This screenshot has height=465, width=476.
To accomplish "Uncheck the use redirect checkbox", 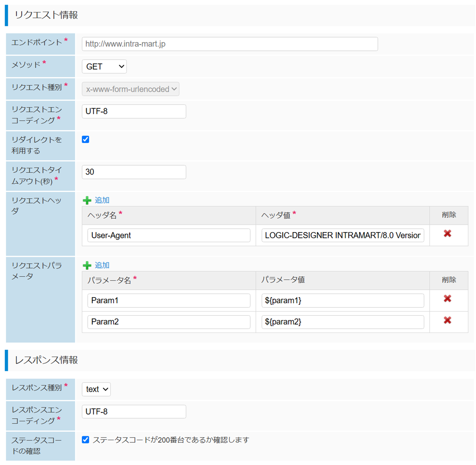I will click(x=86, y=139).
